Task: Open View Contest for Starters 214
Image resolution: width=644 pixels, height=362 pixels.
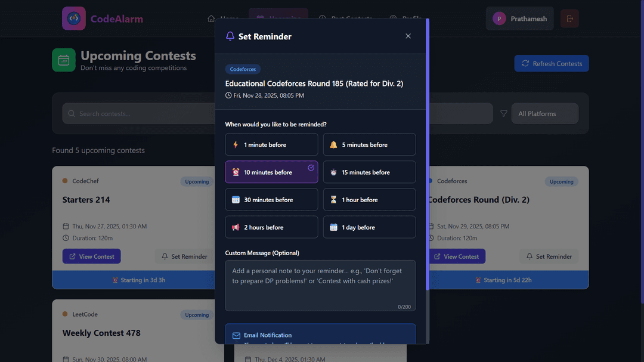Action: coord(91,256)
